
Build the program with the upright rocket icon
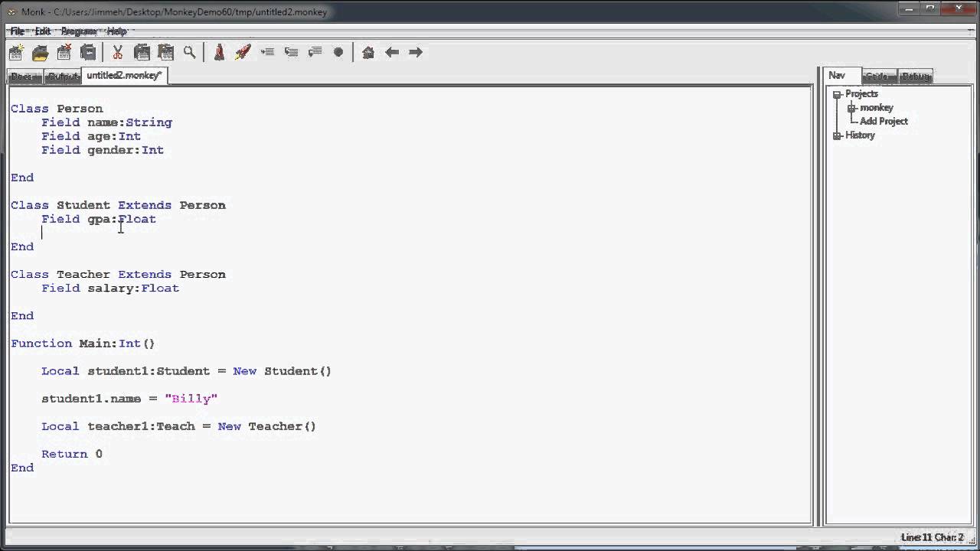pyautogui.click(x=219, y=52)
